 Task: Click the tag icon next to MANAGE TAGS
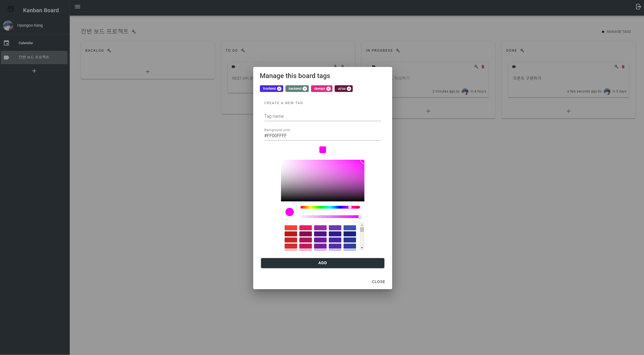[603, 31]
